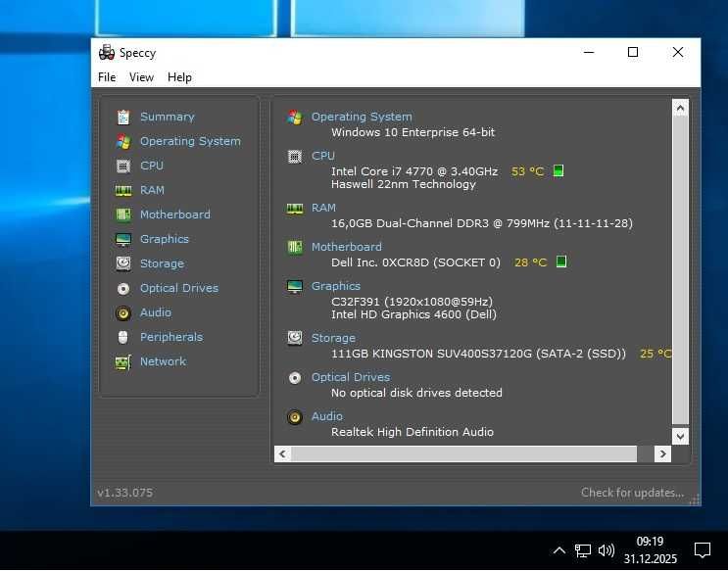Image resolution: width=728 pixels, height=571 pixels.
Task: Click the CPU heading link in summary
Action: click(323, 156)
